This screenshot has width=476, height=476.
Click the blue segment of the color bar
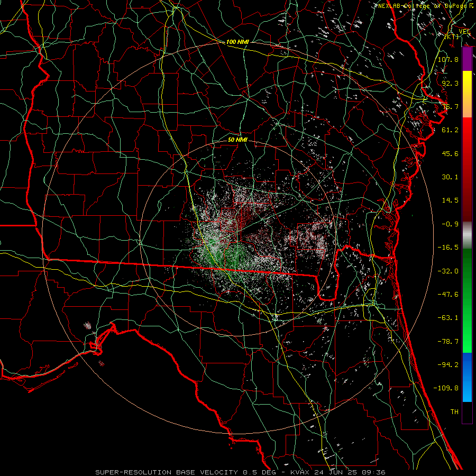click(x=467, y=377)
